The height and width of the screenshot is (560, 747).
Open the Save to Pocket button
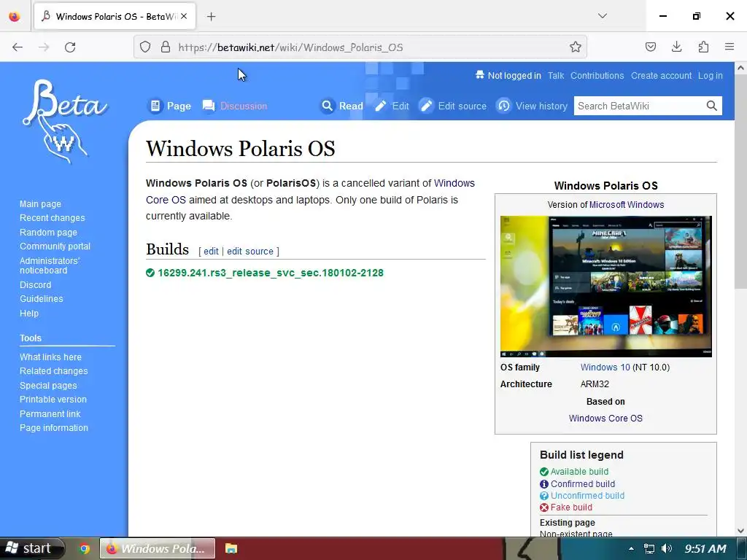[x=650, y=47]
